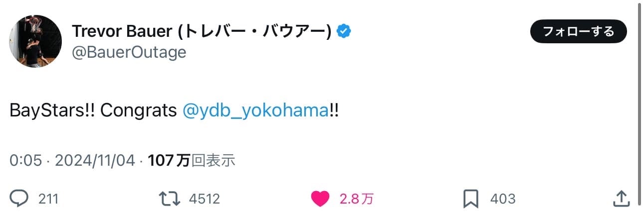Viewport: 644px width, 215px height.
Task: Open Trevor Bauer's profile picture
Action: 35,41
